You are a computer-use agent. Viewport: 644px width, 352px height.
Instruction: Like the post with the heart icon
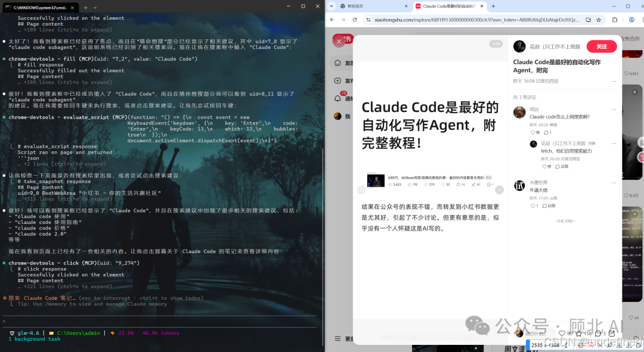(x=562, y=334)
